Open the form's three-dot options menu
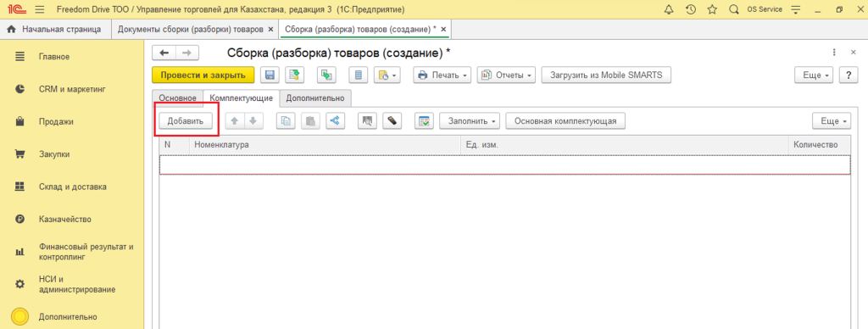The height and width of the screenshot is (329, 868). pyautogui.click(x=834, y=52)
